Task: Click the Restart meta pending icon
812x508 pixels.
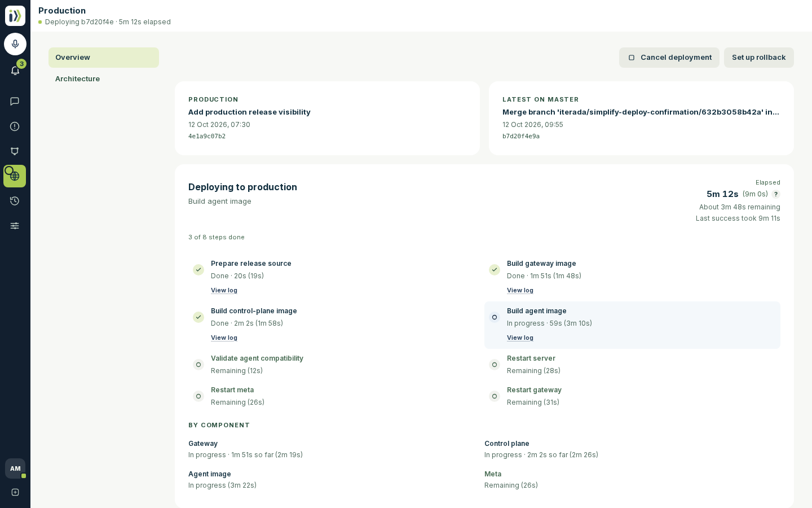Action: 198,396
